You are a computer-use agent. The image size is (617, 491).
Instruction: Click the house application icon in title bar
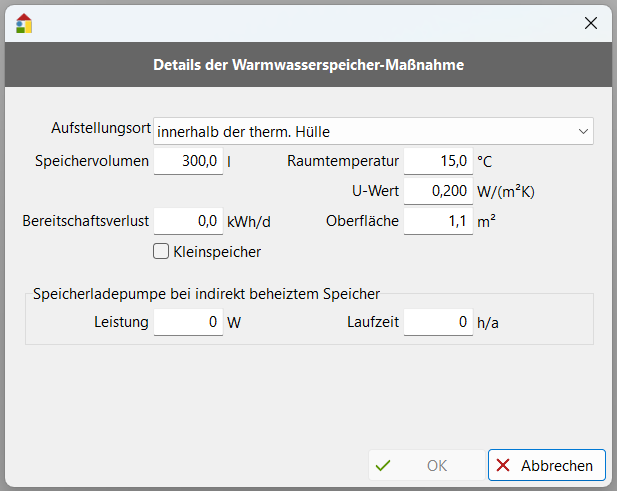pyautogui.click(x=24, y=23)
